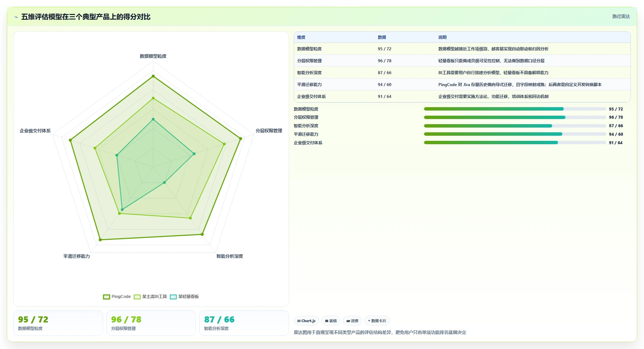Click the 平滑迁移能力 axis label on the radar

77,256
